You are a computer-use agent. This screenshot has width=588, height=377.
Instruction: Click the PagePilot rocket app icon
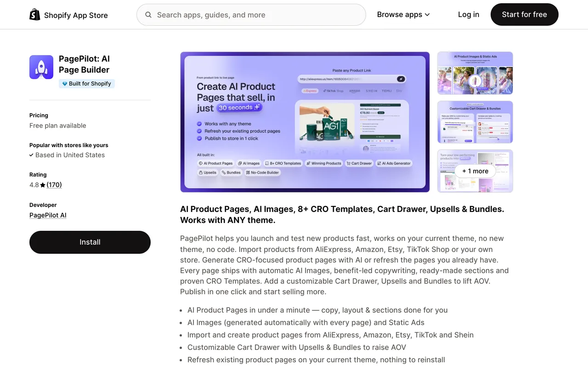pyautogui.click(x=41, y=67)
